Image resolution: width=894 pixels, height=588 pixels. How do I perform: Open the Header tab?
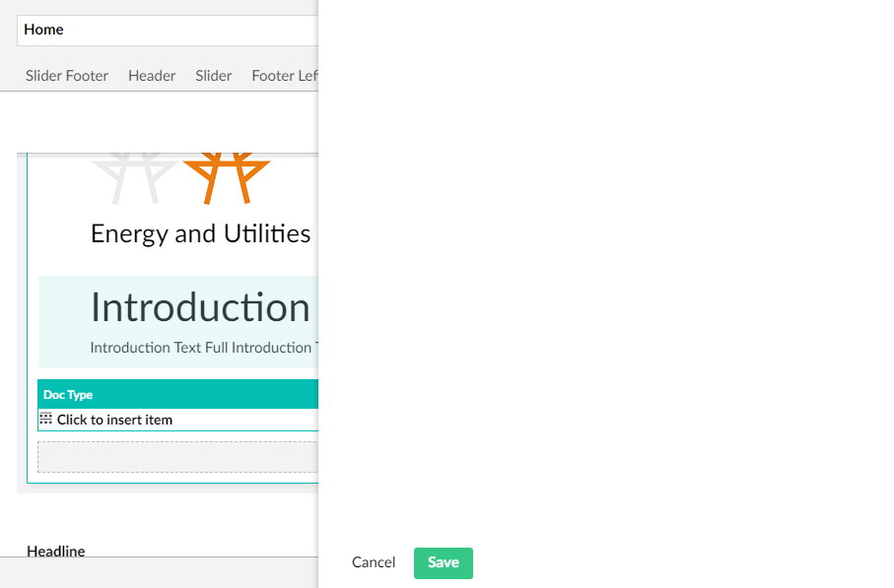click(x=152, y=76)
